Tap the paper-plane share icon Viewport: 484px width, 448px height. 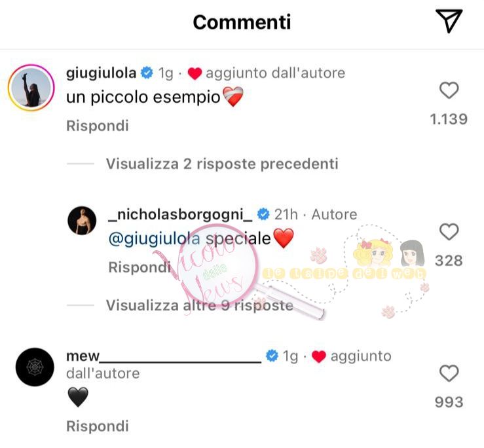pos(449,21)
